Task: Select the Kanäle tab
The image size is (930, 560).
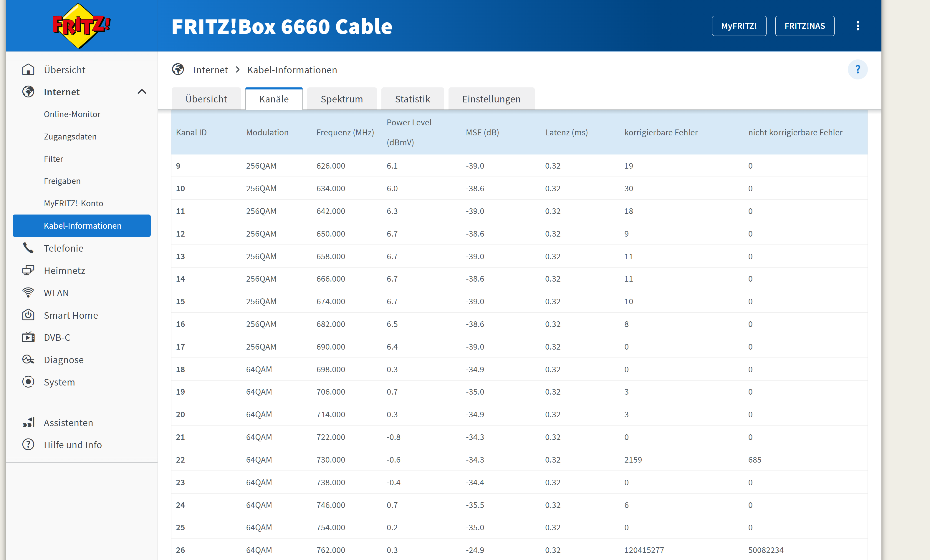Action: pos(274,99)
